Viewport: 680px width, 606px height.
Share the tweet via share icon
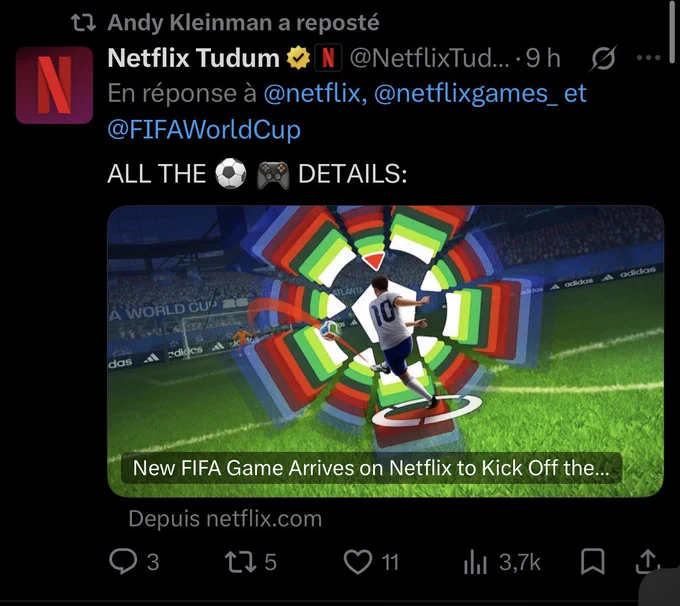tap(647, 561)
